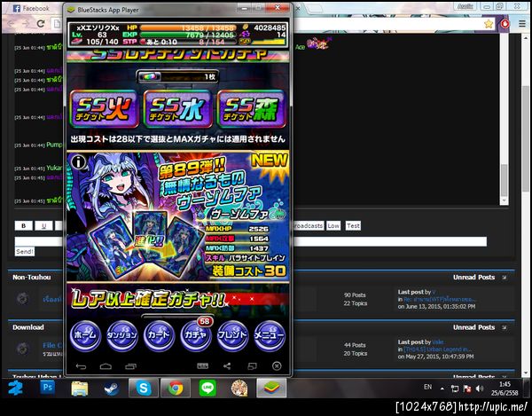Screen dimensions: 532x416
Task: Open last post link dated May 27, 2015
Action: click(x=437, y=349)
